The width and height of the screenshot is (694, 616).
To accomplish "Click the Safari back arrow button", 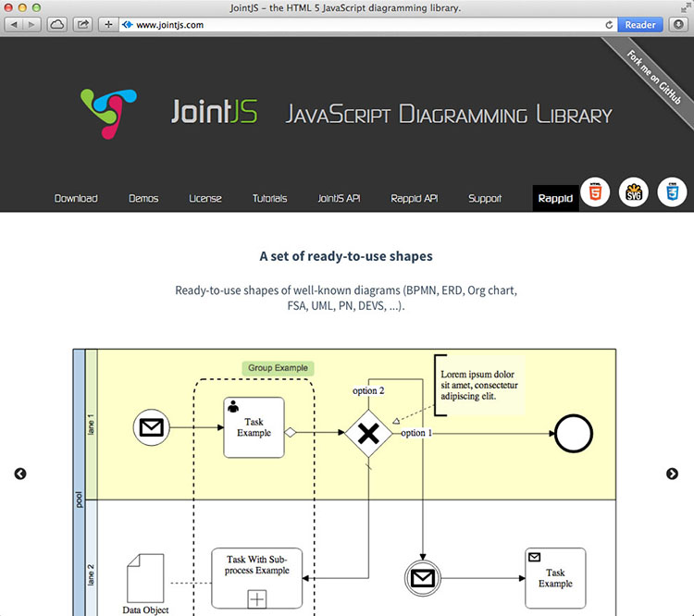I will point(14,25).
